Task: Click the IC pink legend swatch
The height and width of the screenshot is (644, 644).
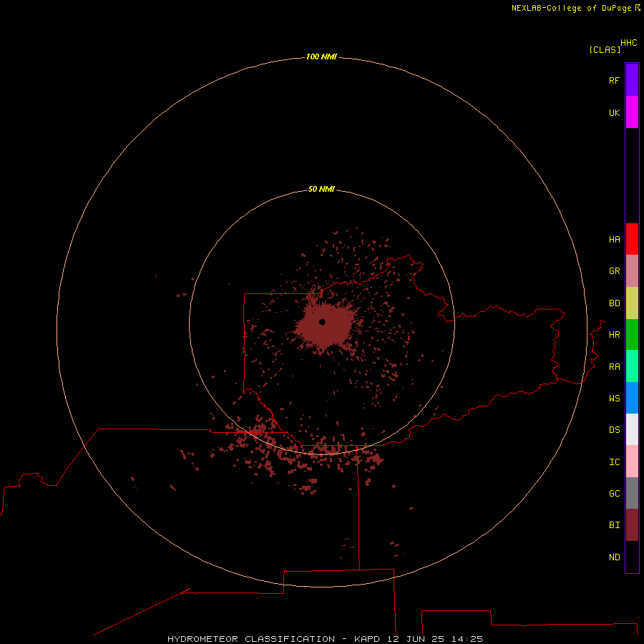Action: tap(632, 462)
